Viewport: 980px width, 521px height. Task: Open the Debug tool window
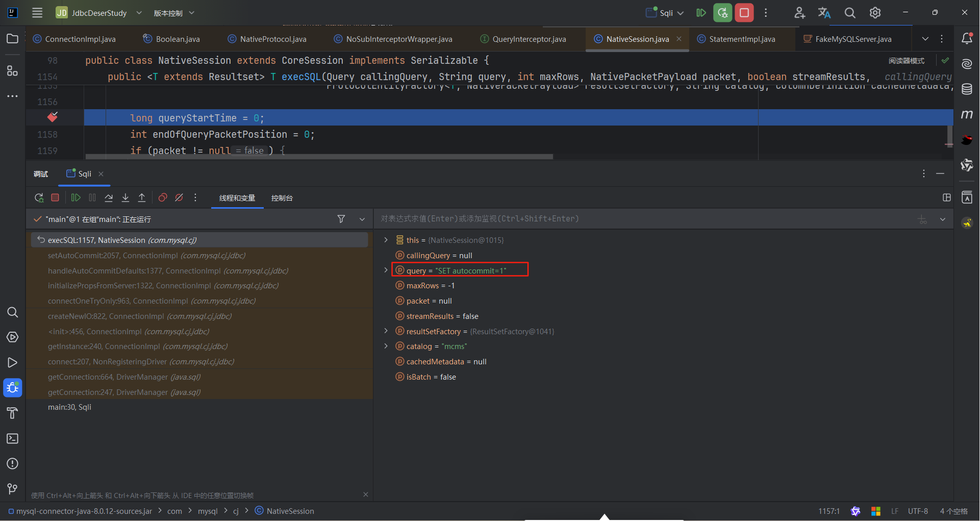(12, 388)
